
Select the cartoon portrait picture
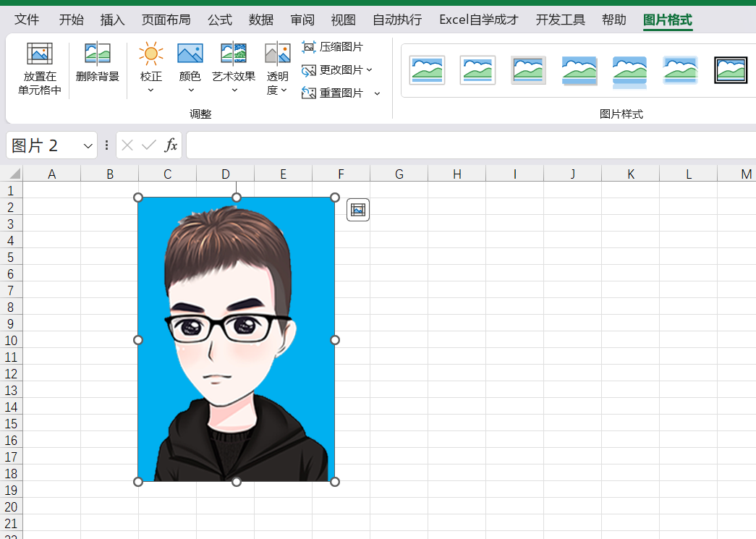(237, 339)
